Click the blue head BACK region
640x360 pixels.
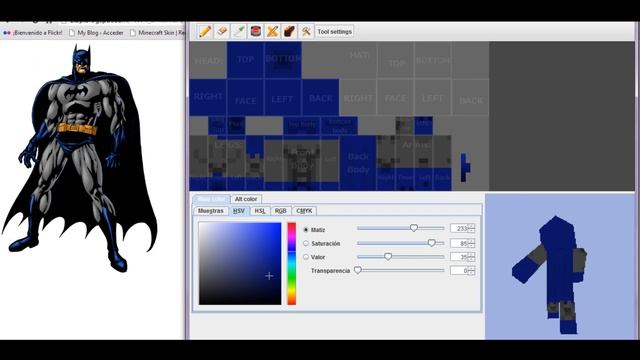pos(320,97)
